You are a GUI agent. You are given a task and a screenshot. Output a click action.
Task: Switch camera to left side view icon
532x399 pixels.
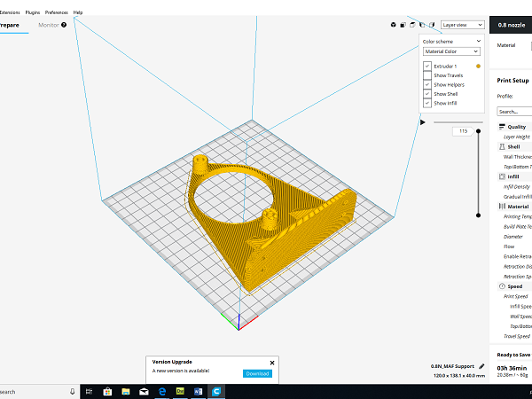[422, 25]
